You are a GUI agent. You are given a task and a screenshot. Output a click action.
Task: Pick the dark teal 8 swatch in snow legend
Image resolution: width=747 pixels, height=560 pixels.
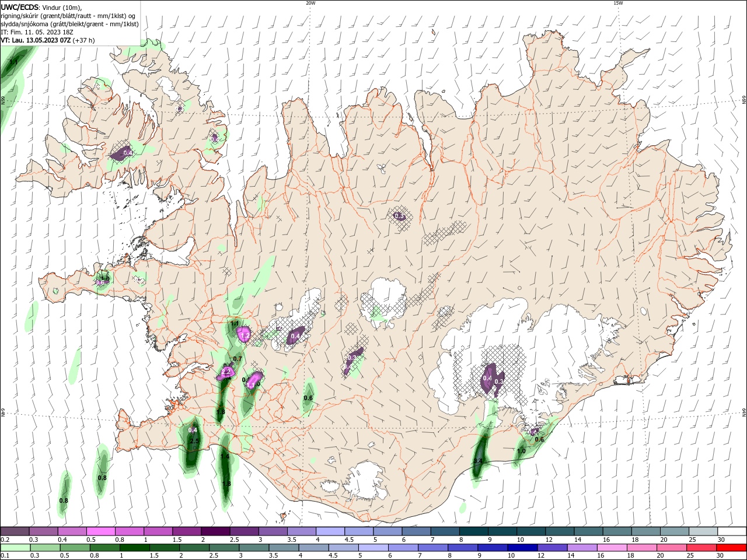click(473, 531)
